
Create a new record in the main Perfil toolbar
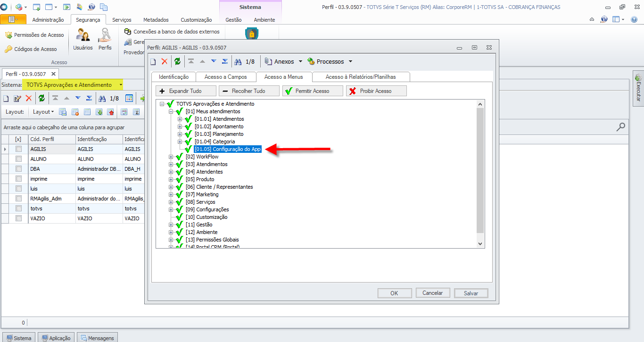click(6, 99)
